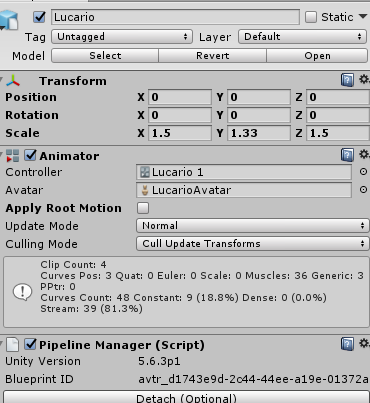Open Pipeline Manager help icon
Viewport: 370px width, 403px height.
pyautogui.click(x=347, y=344)
